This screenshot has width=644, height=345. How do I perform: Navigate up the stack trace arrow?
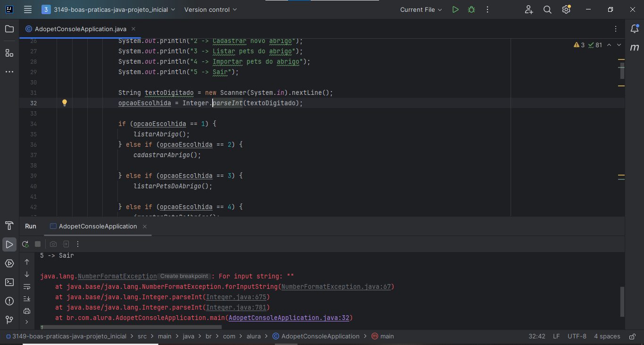[x=27, y=262]
